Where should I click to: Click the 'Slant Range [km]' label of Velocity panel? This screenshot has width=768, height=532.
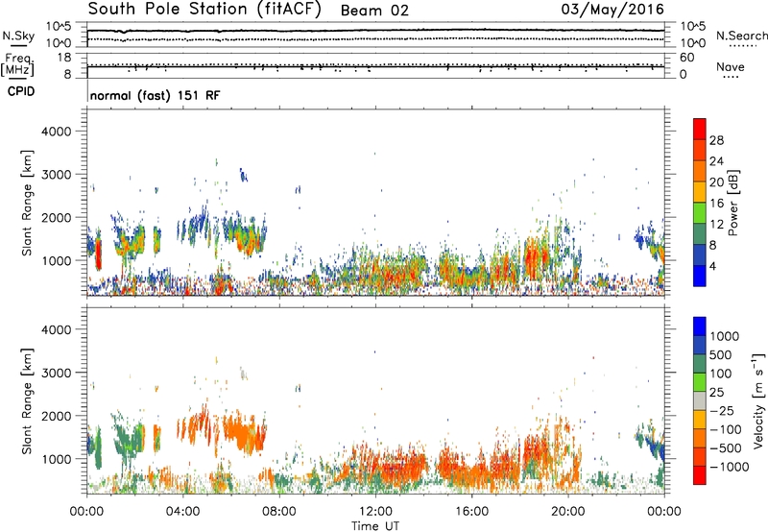27,400
